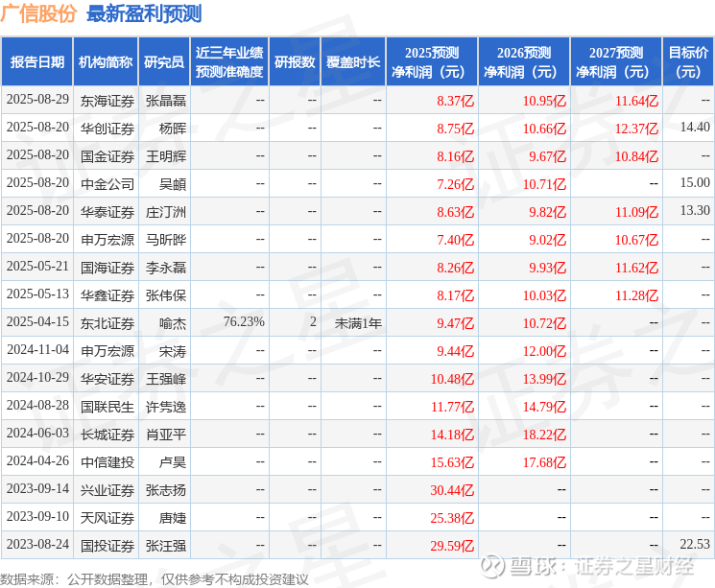
Task: Click the date 2024-11-04
Action: point(37,349)
